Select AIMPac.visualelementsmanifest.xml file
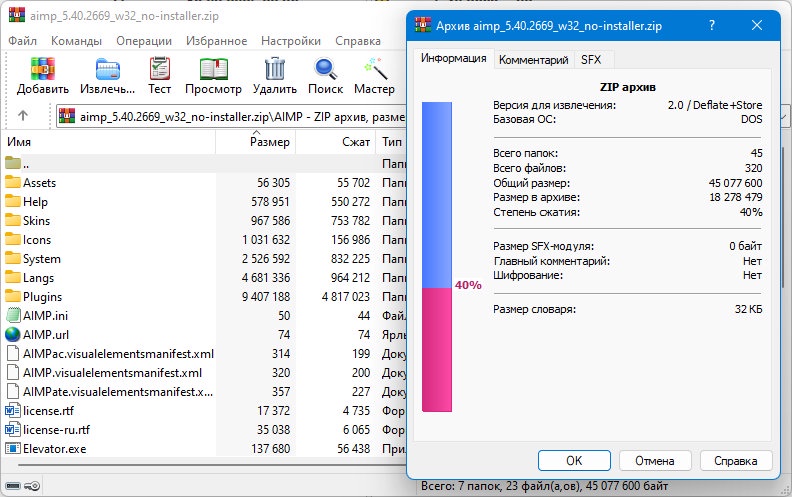792x497 pixels. click(118, 354)
